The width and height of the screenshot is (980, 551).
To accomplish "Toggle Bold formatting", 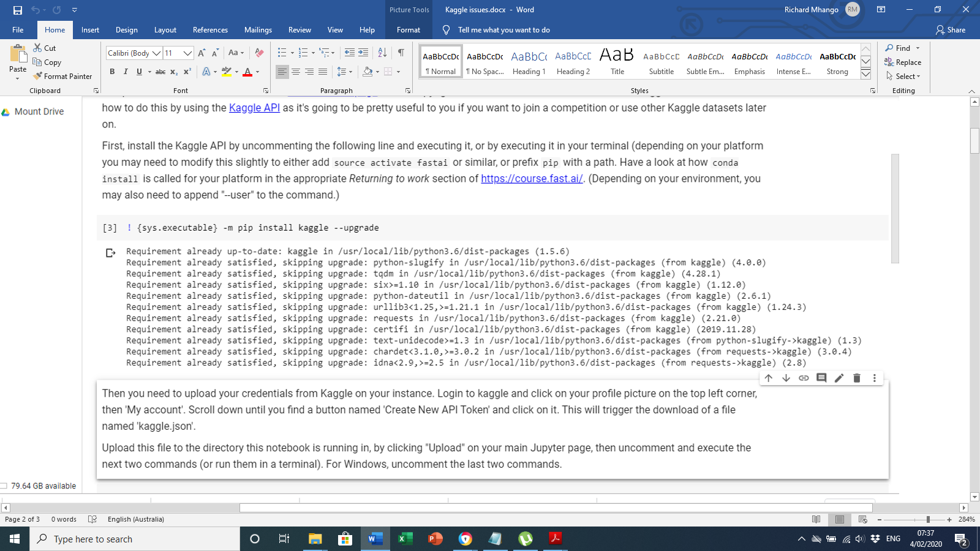I will tap(112, 72).
